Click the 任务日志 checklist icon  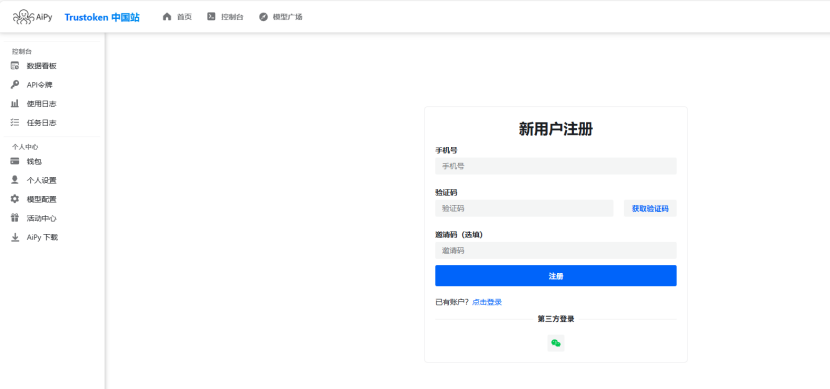pos(15,122)
